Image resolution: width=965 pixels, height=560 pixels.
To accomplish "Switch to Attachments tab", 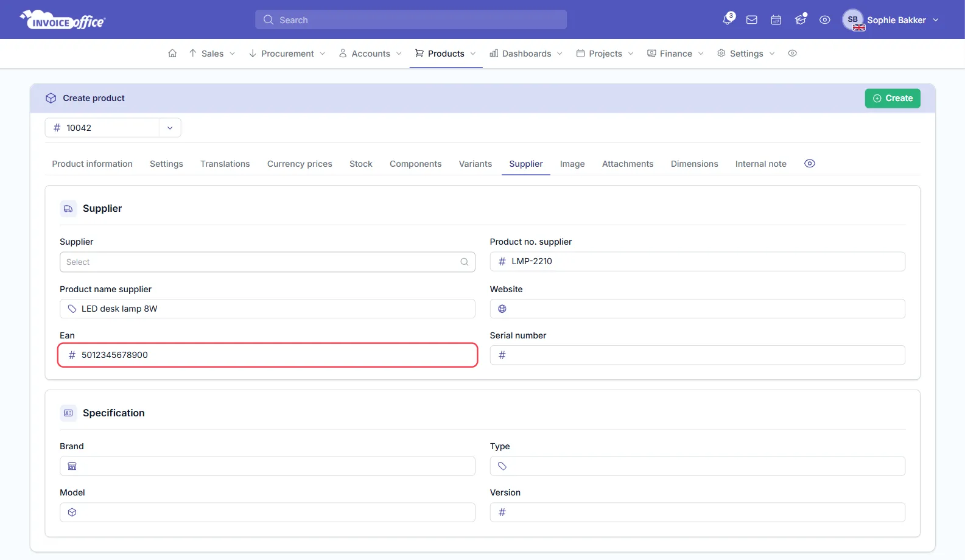I will click(627, 164).
